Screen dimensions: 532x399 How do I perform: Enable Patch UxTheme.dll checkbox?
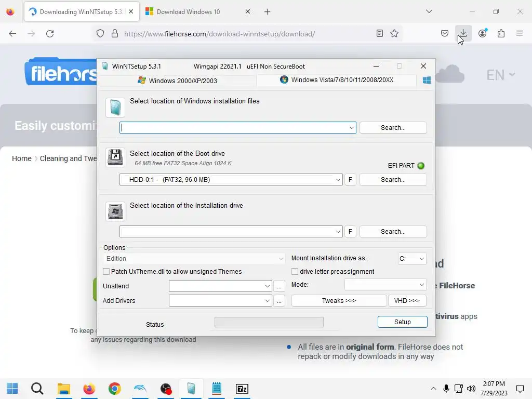point(106,271)
